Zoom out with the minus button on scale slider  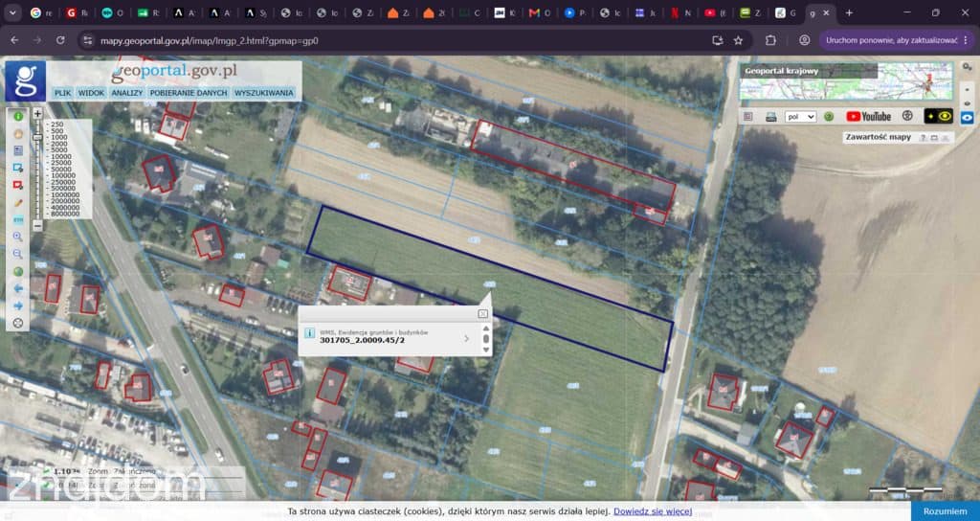point(37,226)
